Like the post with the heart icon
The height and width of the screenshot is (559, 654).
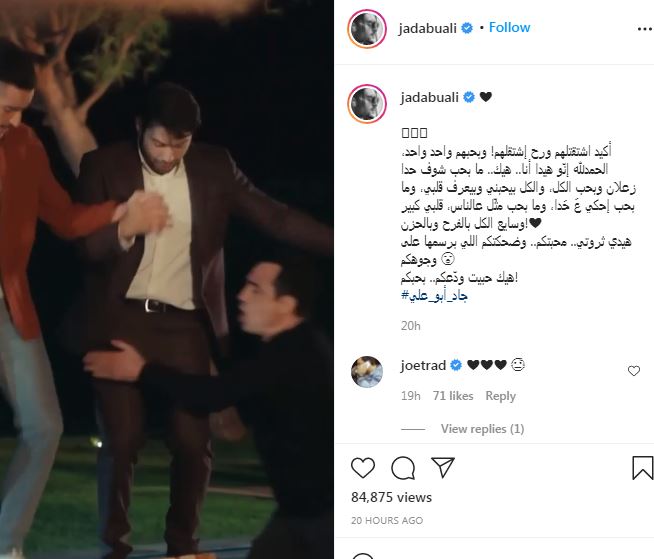(363, 468)
